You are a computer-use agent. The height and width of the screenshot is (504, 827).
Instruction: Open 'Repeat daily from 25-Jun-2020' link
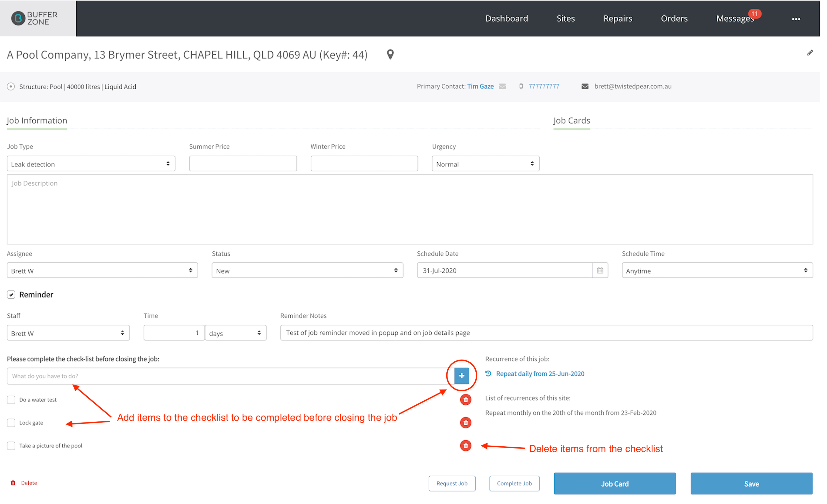[x=540, y=373]
